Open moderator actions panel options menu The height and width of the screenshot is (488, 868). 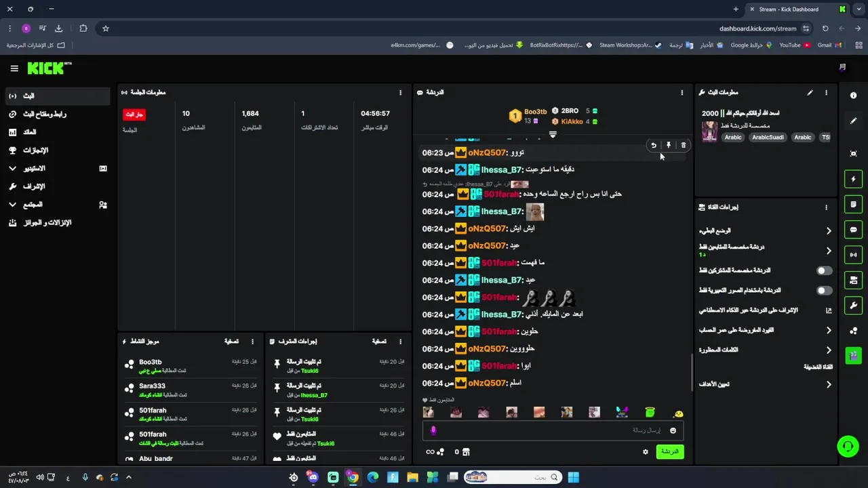pyautogui.click(x=401, y=342)
